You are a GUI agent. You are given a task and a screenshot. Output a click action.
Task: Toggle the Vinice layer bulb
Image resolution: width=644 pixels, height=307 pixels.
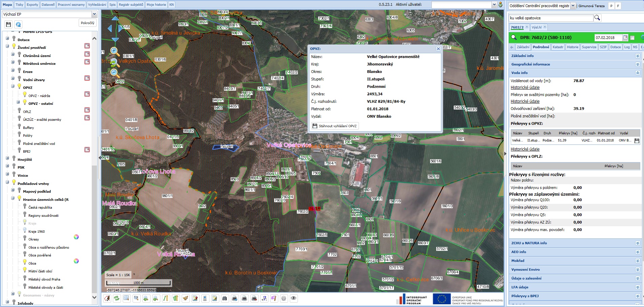(x=14, y=174)
